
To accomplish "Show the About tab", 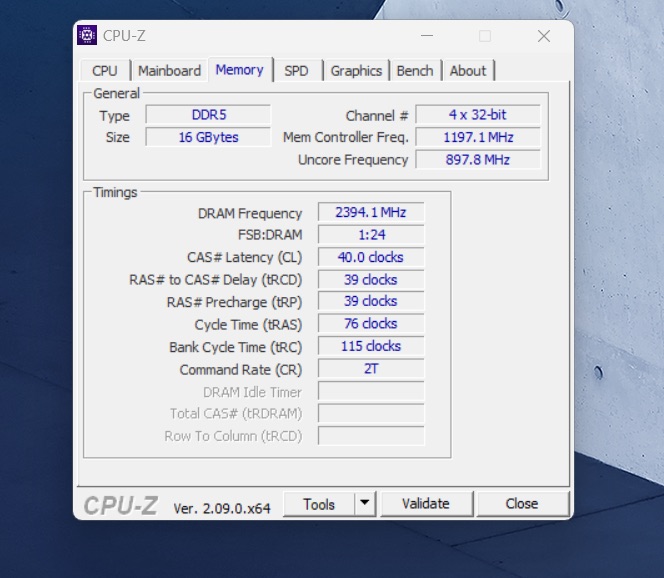I will 468,71.
